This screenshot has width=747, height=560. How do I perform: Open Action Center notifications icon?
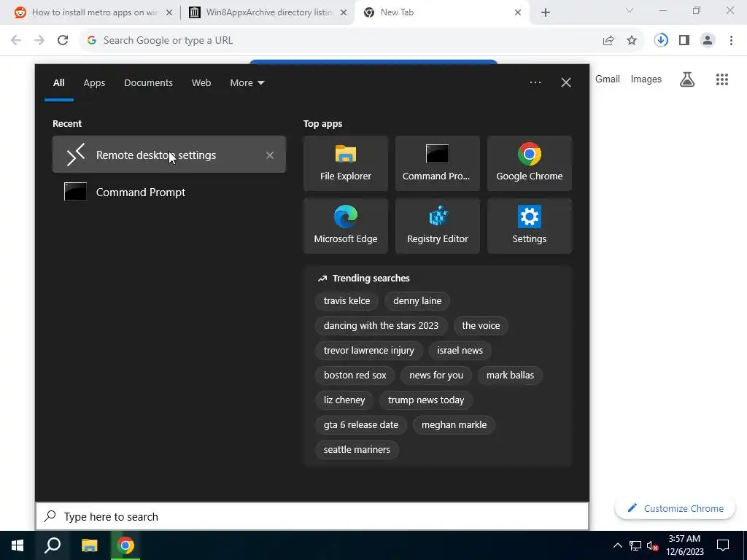723,545
